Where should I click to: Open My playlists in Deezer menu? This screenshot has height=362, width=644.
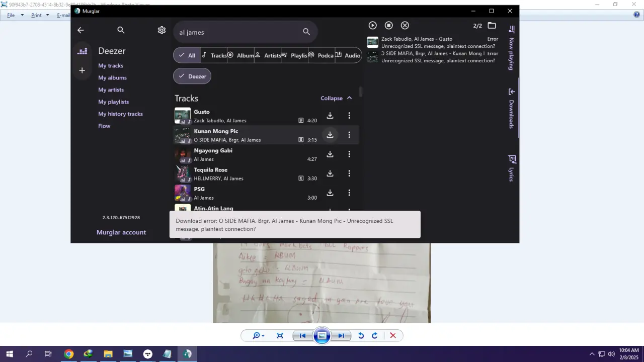point(113,102)
